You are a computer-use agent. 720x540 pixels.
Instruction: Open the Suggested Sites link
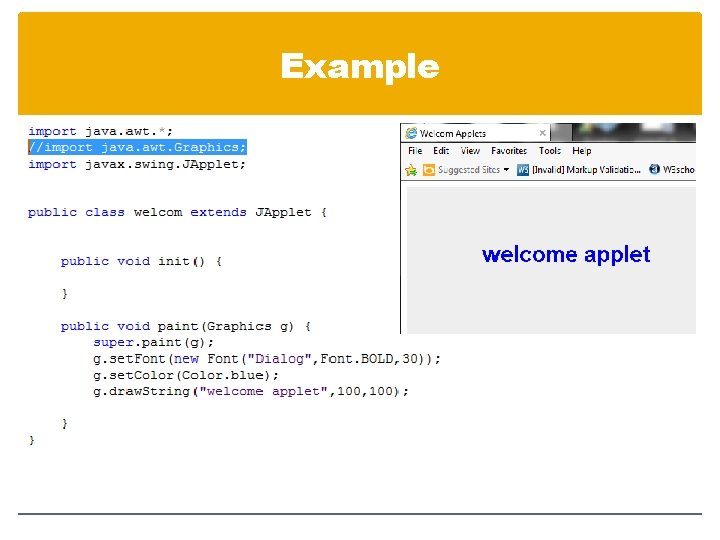click(x=468, y=170)
